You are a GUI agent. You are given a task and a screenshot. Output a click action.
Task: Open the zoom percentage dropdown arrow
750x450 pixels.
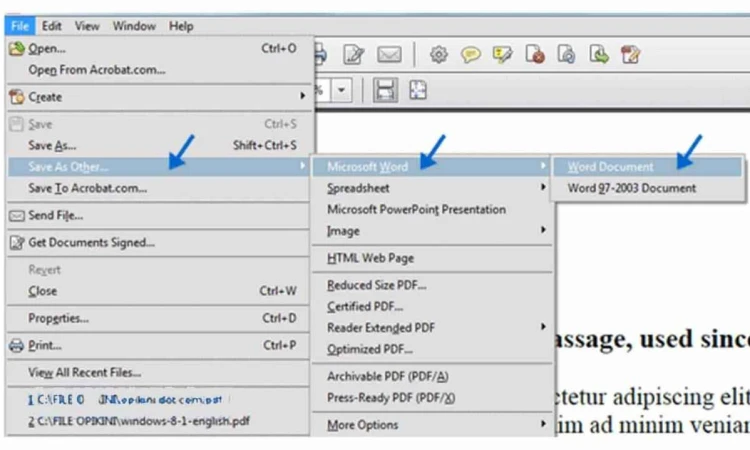click(342, 90)
